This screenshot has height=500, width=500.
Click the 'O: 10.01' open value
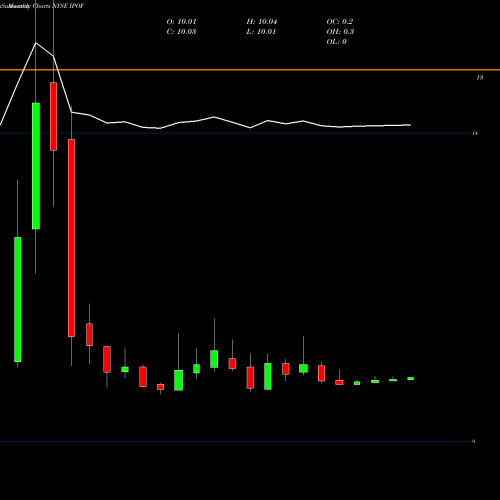point(181,22)
